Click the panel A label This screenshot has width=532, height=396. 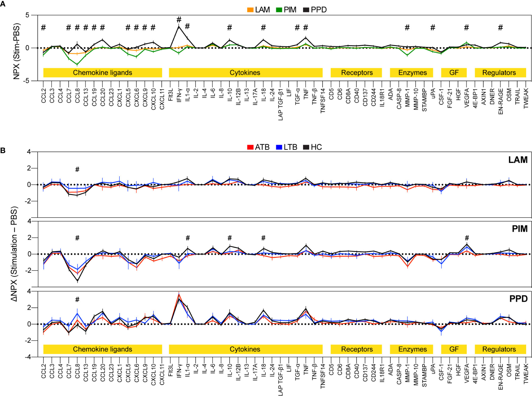point(3,4)
